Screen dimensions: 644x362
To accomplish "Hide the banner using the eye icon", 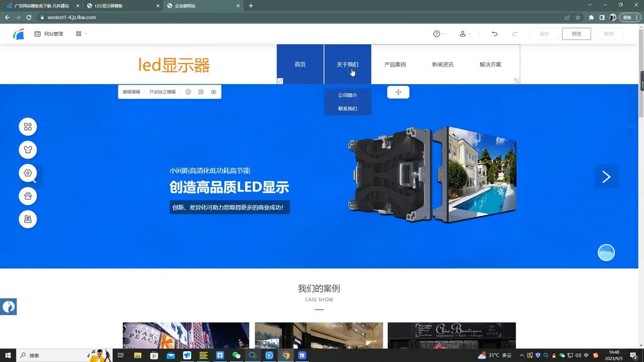I will [213, 92].
